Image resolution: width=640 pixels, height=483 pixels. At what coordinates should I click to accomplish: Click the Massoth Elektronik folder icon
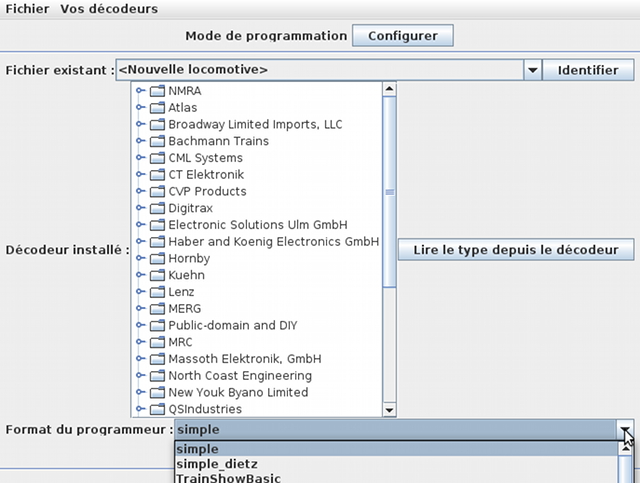point(157,359)
